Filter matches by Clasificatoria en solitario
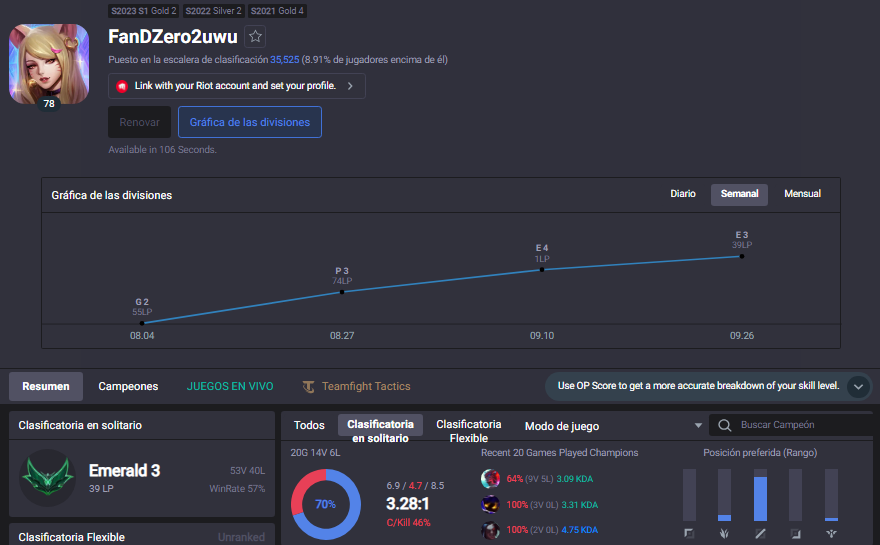 tap(380, 430)
